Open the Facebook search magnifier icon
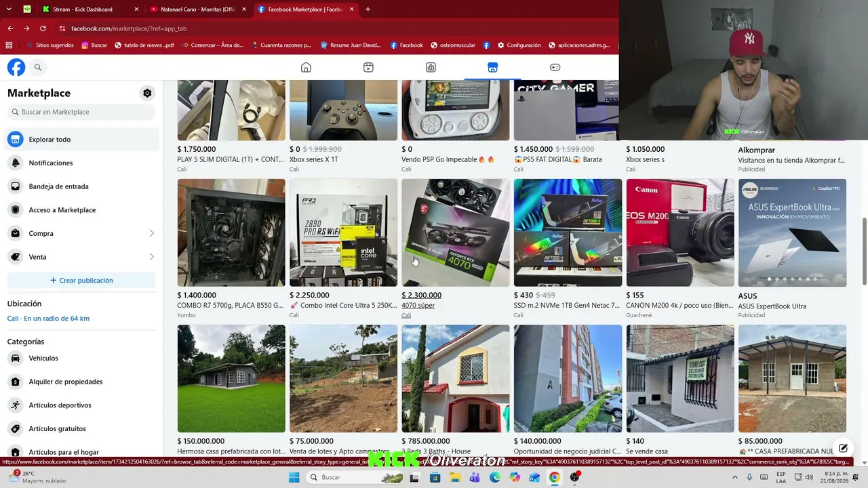The height and width of the screenshot is (488, 868). point(38,67)
